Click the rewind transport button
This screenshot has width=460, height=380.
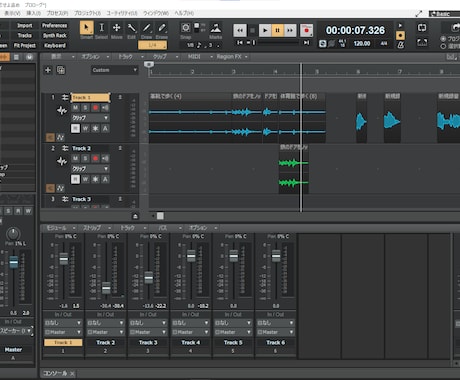tap(240, 31)
